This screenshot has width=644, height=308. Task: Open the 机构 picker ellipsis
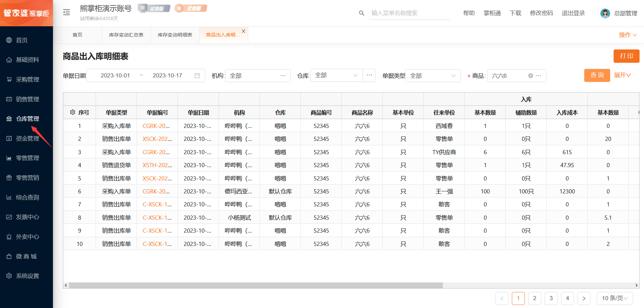pos(283,76)
